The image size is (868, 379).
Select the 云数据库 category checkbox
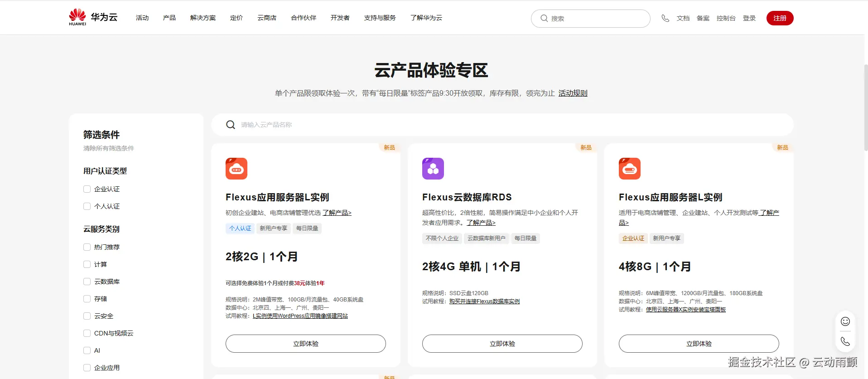tap(87, 282)
